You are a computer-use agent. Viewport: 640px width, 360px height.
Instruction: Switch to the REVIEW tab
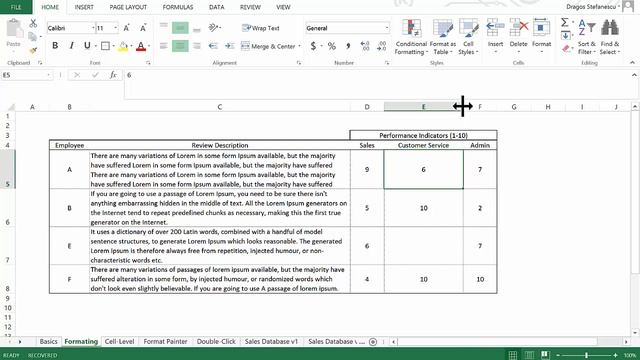pos(250,7)
